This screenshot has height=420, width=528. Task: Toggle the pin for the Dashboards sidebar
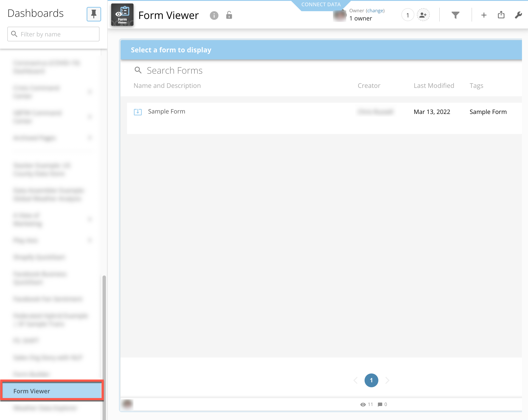94,14
